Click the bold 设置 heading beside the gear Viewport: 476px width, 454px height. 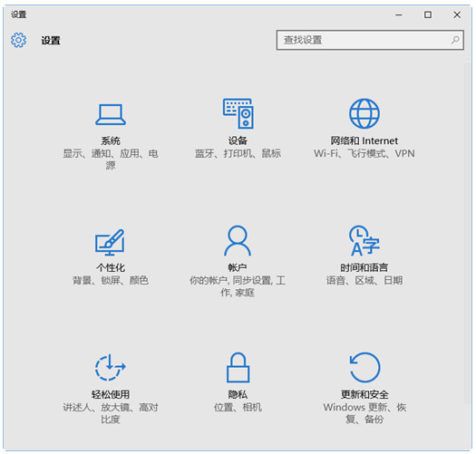(51, 41)
